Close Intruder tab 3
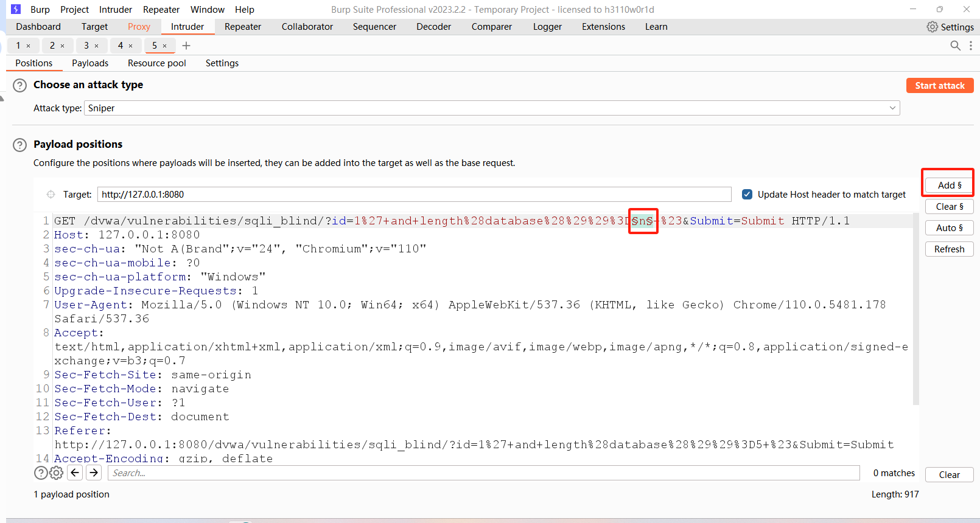 point(96,46)
